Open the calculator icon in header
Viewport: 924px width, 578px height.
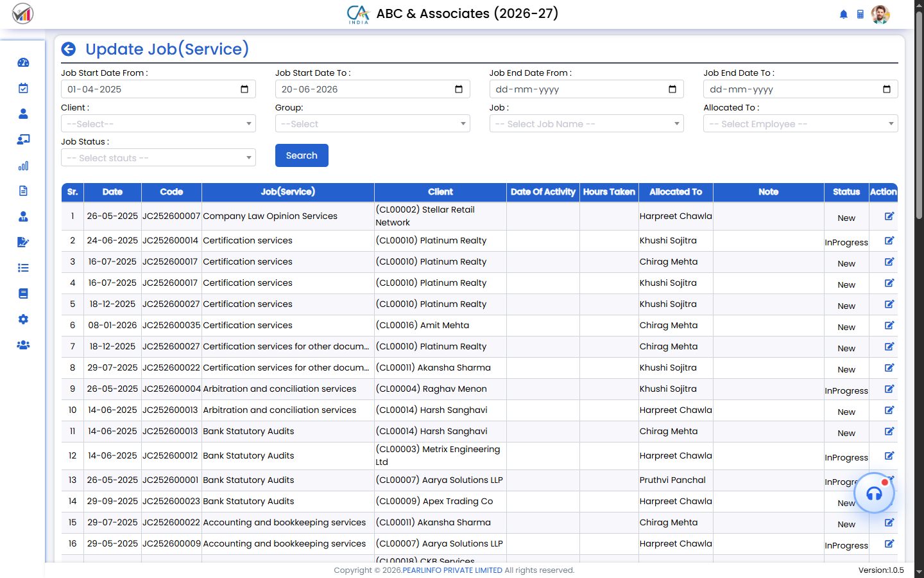click(860, 14)
